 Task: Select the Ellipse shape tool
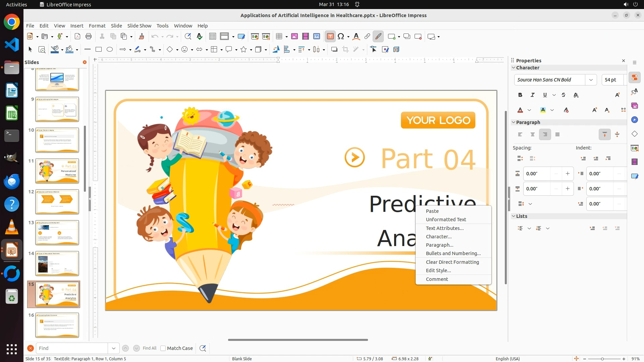pyautogui.click(x=110, y=50)
